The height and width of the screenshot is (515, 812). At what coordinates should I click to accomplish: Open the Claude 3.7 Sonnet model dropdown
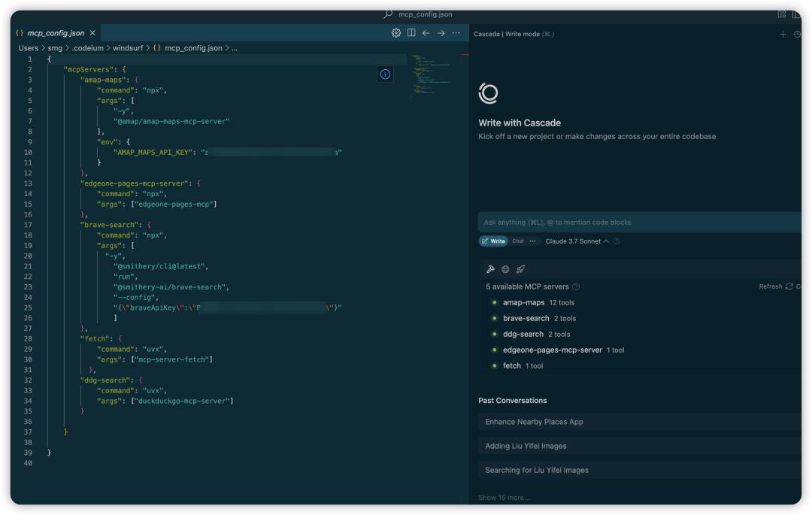tap(577, 241)
